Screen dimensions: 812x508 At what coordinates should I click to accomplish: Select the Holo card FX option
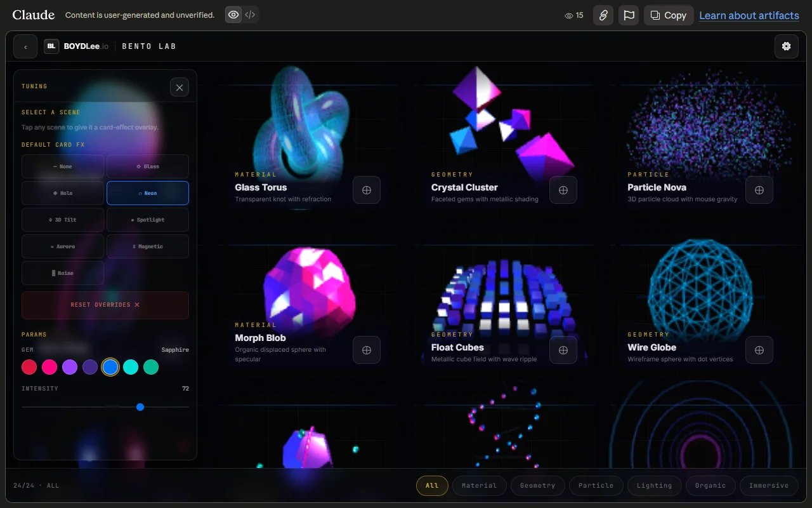pyautogui.click(x=63, y=193)
